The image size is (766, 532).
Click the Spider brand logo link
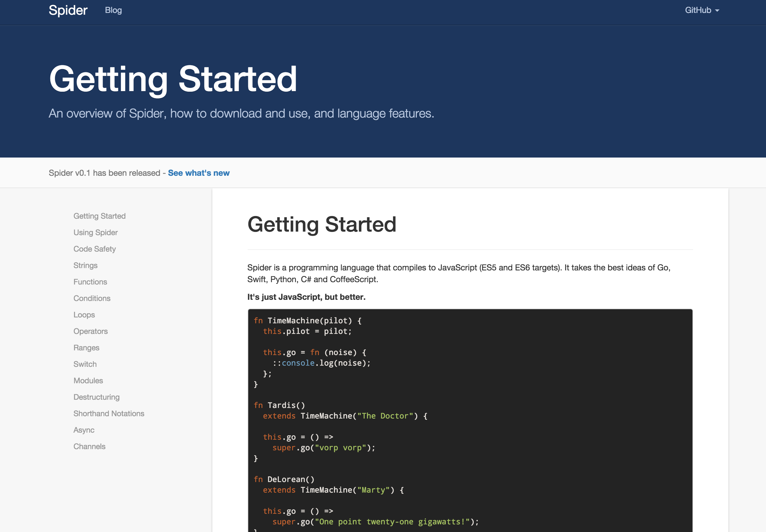(x=68, y=10)
